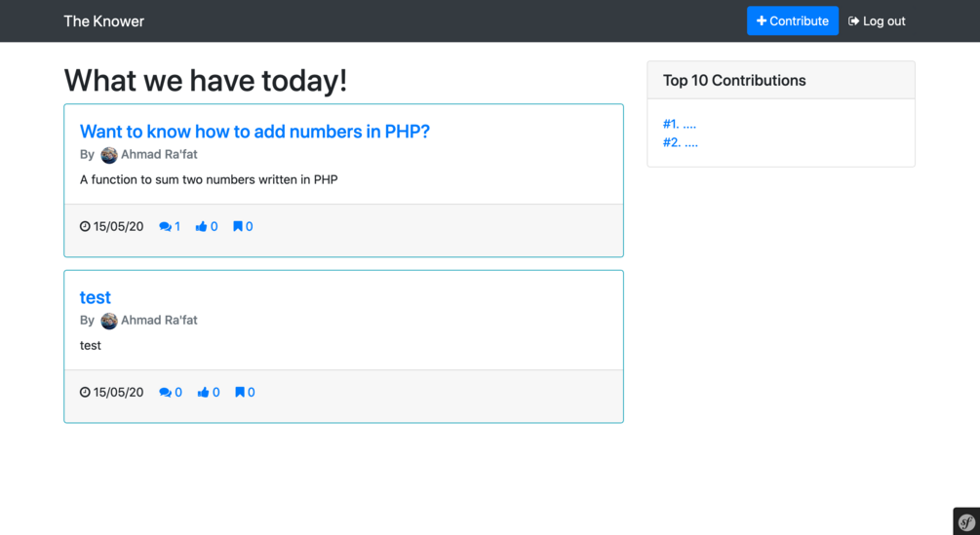
Task: Bookmark the PHP numbers post
Action: pyautogui.click(x=238, y=227)
